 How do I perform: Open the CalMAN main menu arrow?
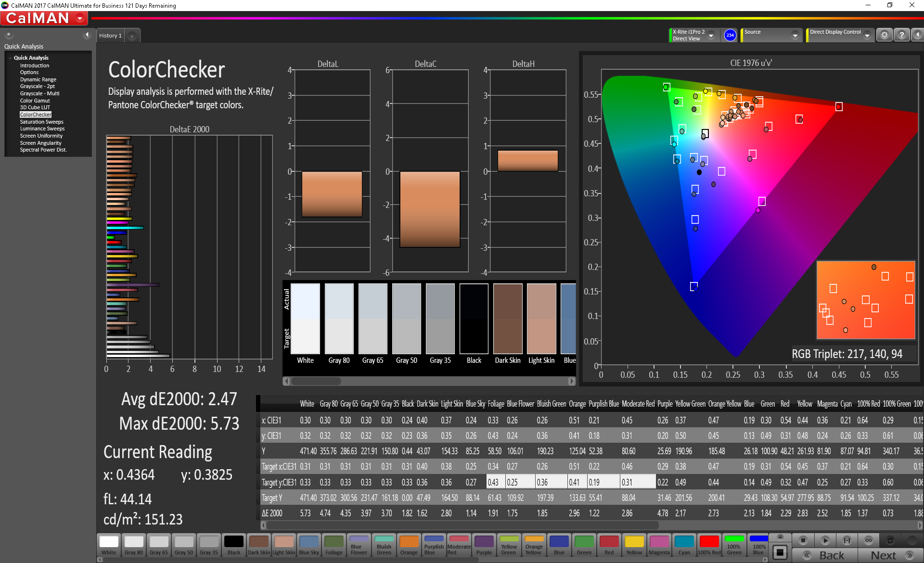(x=80, y=18)
